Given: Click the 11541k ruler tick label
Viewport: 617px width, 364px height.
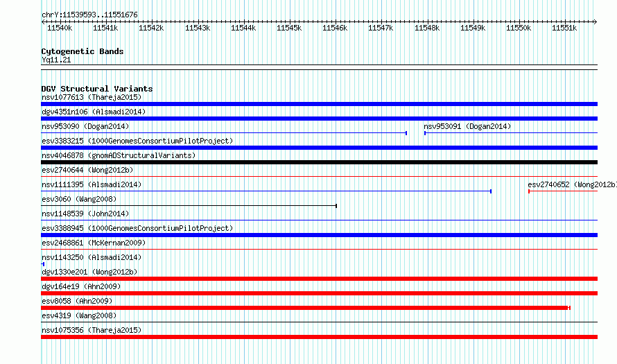Looking at the screenshot, I should [105, 28].
